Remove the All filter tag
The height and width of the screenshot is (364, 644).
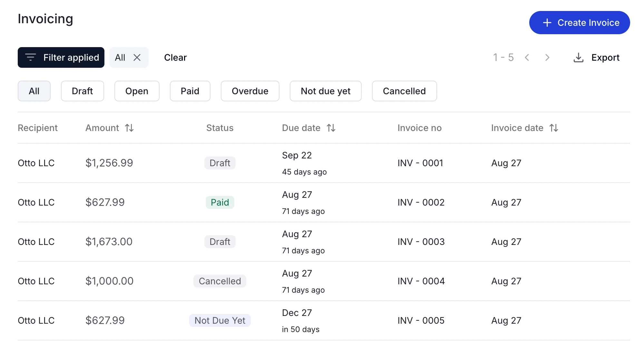[x=137, y=57]
